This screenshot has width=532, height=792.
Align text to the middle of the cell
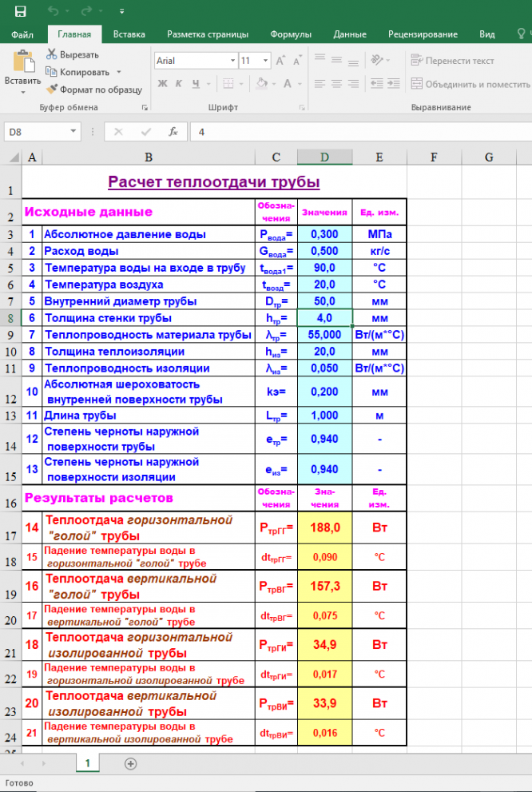pyautogui.click(x=336, y=60)
